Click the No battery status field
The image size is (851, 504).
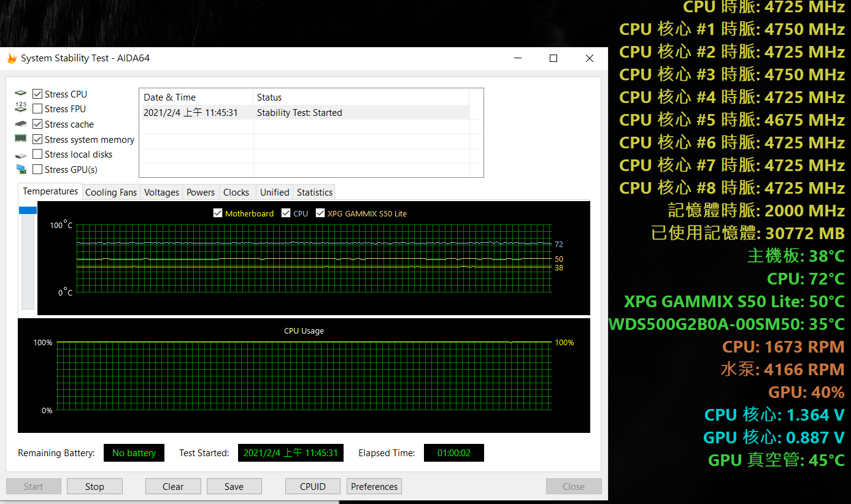[134, 453]
